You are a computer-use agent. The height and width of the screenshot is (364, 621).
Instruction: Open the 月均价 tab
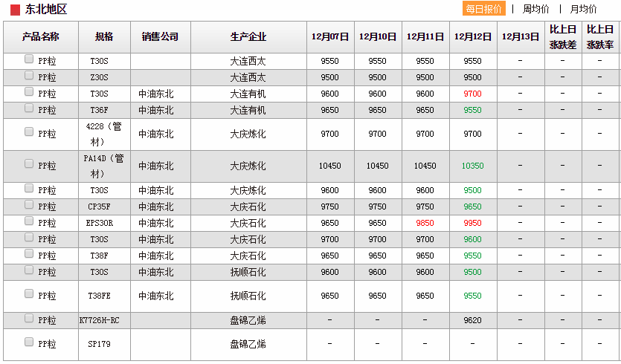[x=583, y=9]
